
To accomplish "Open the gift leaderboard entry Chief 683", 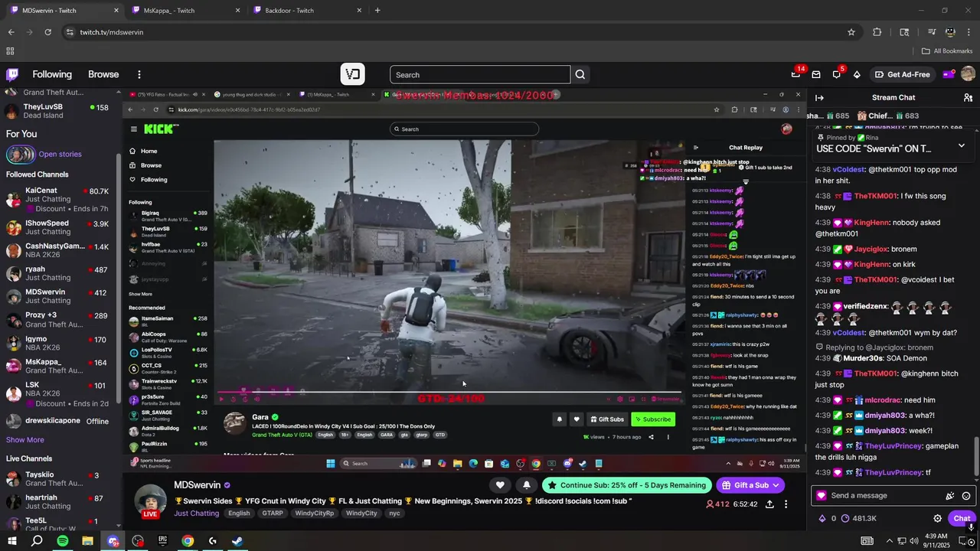I will pos(887,116).
